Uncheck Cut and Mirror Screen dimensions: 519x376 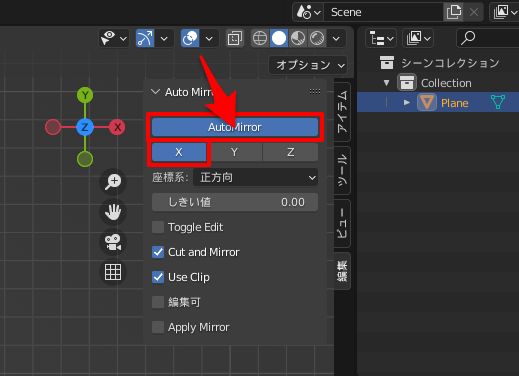pyautogui.click(x=158, y=252)
